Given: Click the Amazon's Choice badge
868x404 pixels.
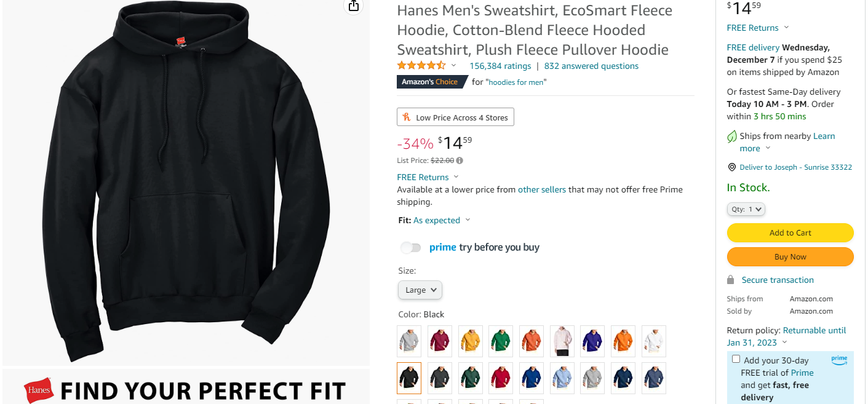Looking at the screenshot, I should coord(432,82).
